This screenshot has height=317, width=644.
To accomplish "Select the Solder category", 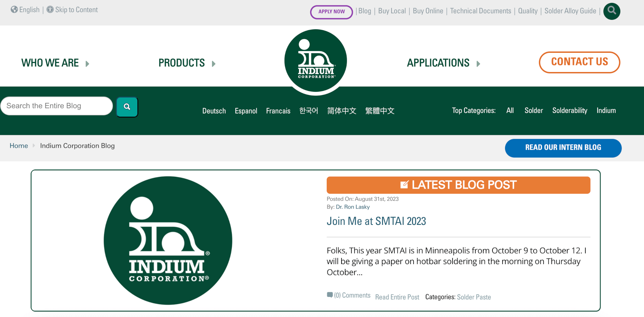I will [x=534, y=110].
